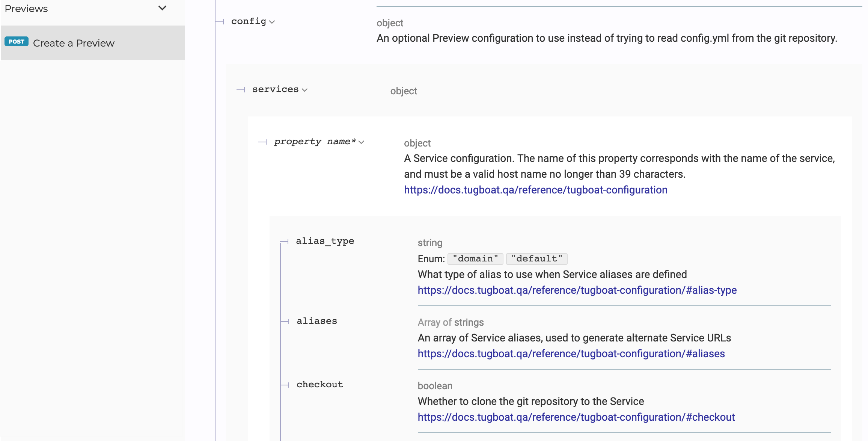Click the config property label
The image size is (868, 441).
249,21
